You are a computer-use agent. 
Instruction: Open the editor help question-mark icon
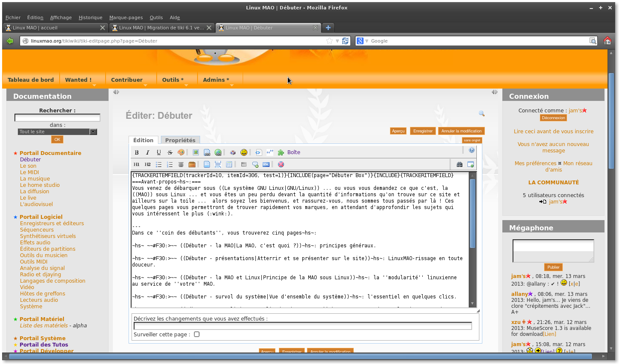(472, 150)
